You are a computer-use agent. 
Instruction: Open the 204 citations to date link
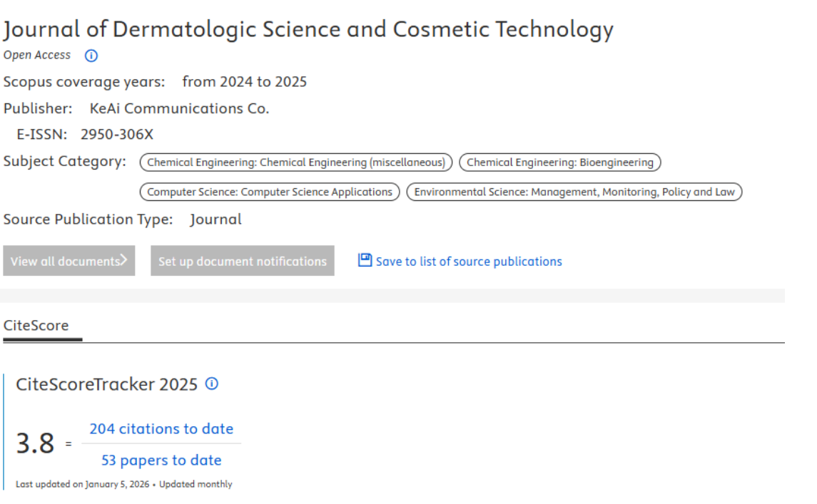click(x=161, y=428)
